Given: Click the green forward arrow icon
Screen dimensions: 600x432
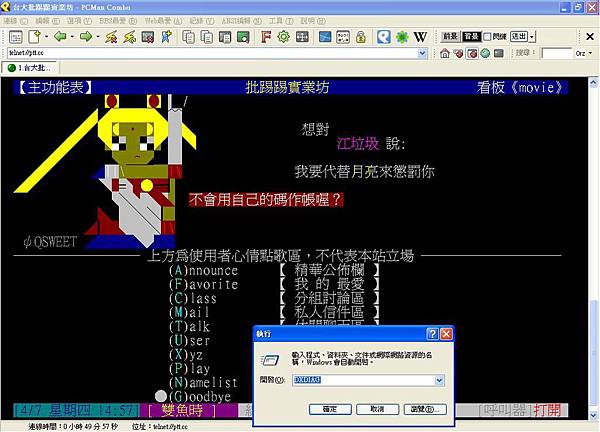Looking at the screenshot, I should point(86,37).
